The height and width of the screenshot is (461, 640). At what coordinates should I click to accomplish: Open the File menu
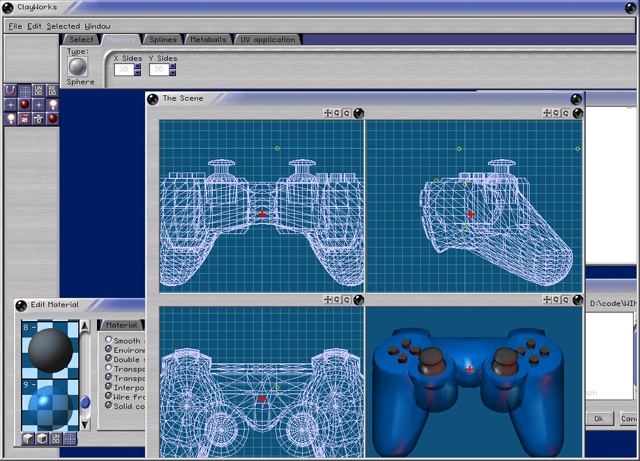point(15,26)
